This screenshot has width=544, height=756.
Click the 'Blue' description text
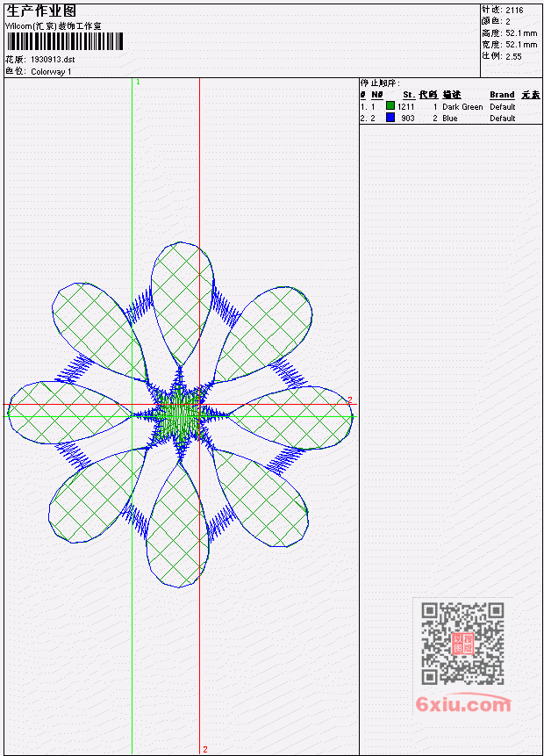coord(450,119)
